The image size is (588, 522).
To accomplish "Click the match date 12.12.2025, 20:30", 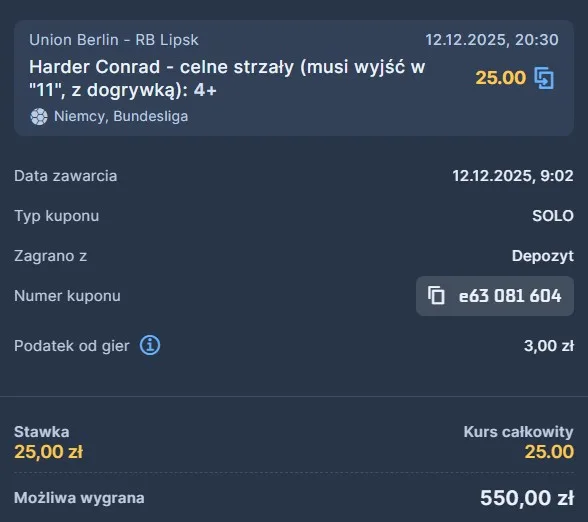I will tap(492, 40).
